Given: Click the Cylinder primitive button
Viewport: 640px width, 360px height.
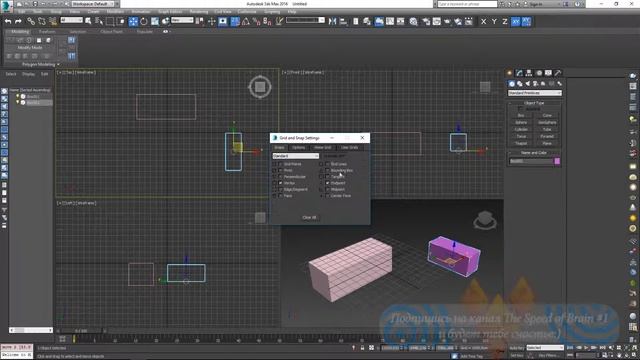Looking at the screenshot, I should [x=521, y=129].
